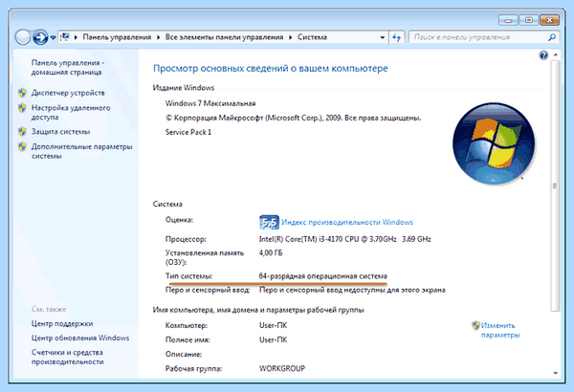Screen dimensions: 574x392
Task: Open the Help question mark icon
Action: coord(543,55)
